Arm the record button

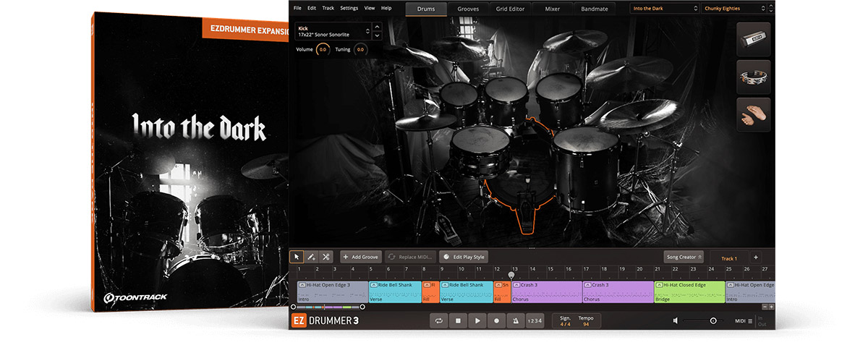[496, 320]
